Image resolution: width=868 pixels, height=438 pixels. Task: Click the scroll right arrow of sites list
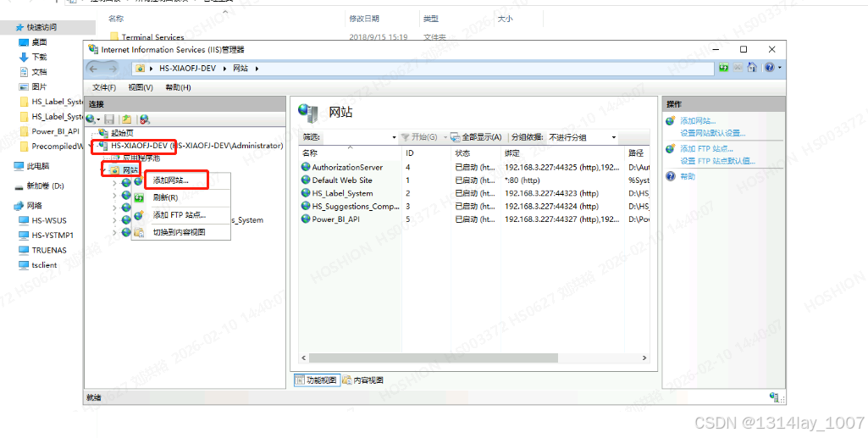[644, 358]
